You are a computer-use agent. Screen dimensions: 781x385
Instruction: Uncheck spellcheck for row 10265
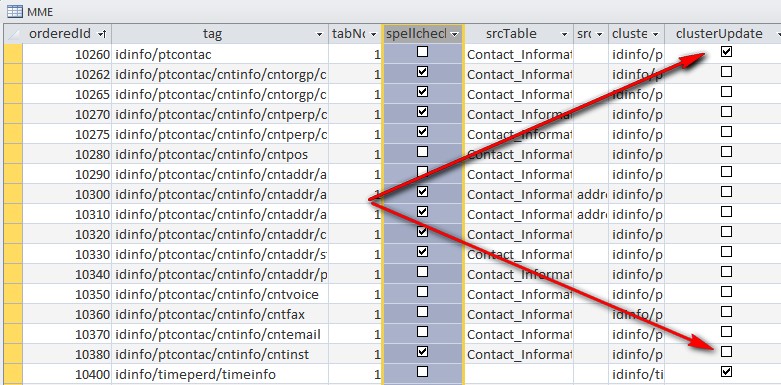tap(422, 92)
